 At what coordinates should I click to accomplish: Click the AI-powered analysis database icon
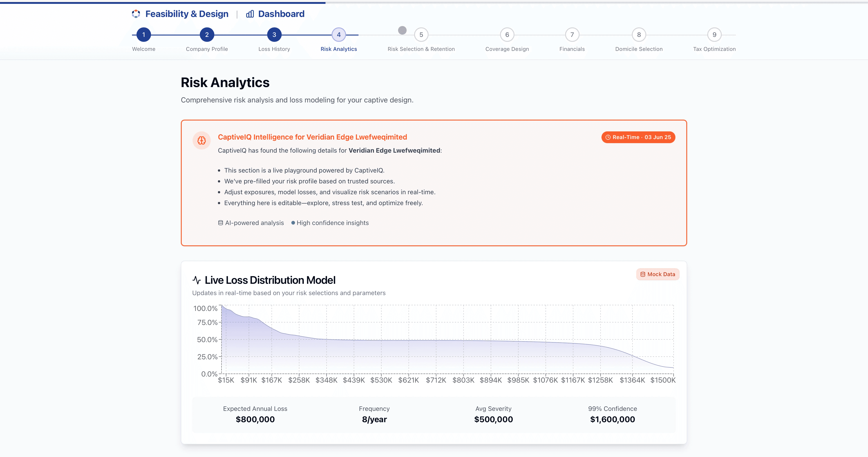click(220, 223)
